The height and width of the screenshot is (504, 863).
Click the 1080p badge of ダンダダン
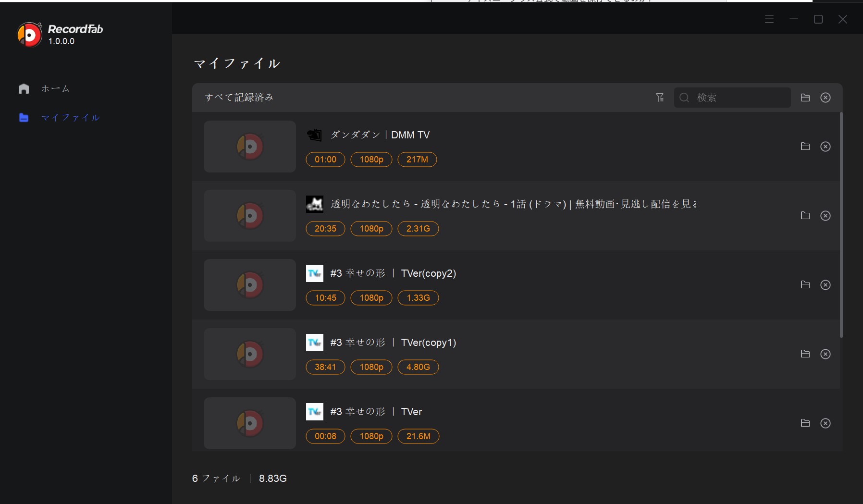(371, 160)
